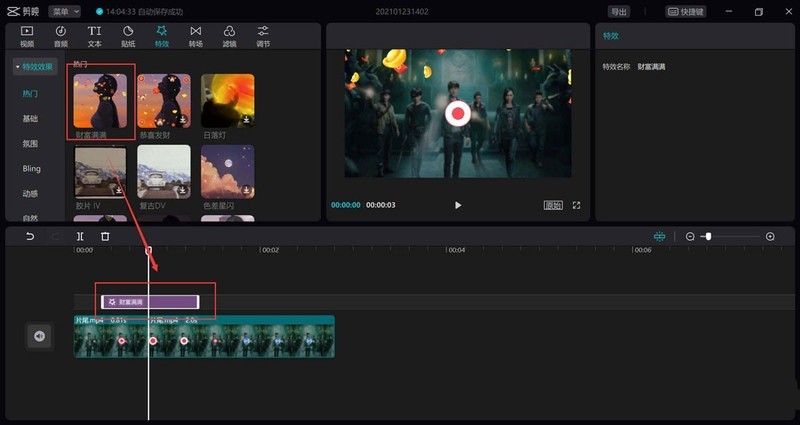Click the undo arrow in timeline toolbar
The width and height of the screenshot is (800, 425).
point(30,237)
